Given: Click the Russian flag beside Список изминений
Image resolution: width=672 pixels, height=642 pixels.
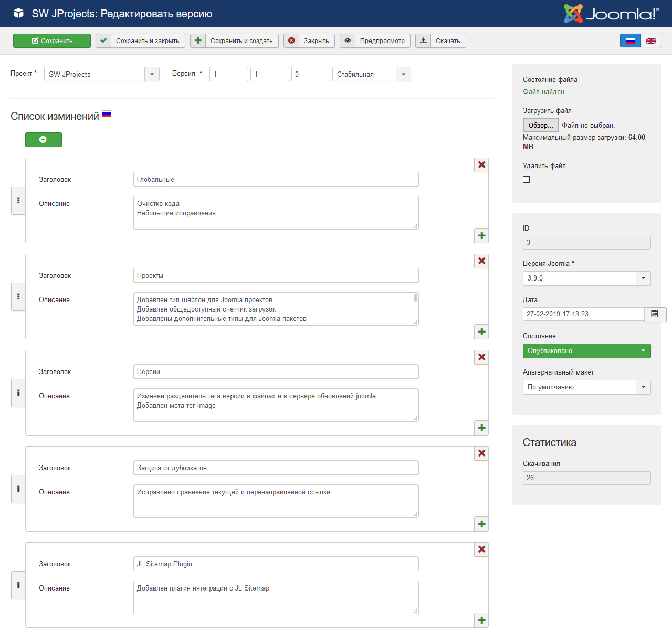Looking at the screenshot, I should 107,113.
